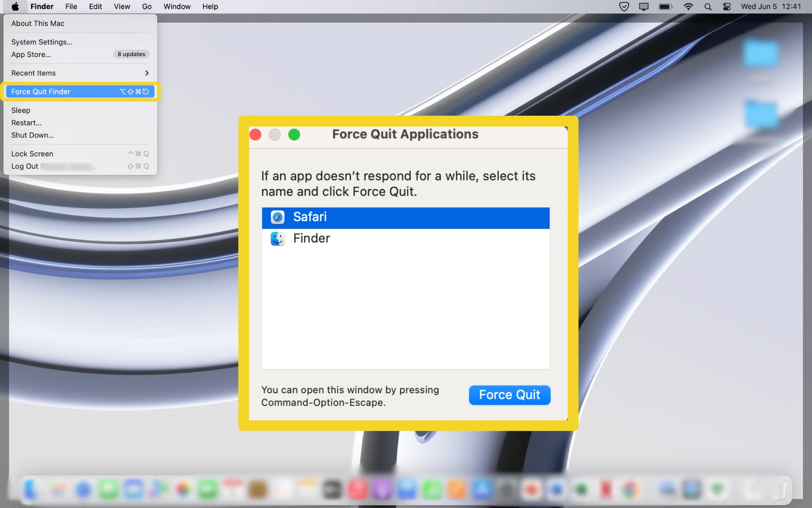Close the Force Quit Applications window
This screenshot has width=812, height=508.
[x=256, y=135]
